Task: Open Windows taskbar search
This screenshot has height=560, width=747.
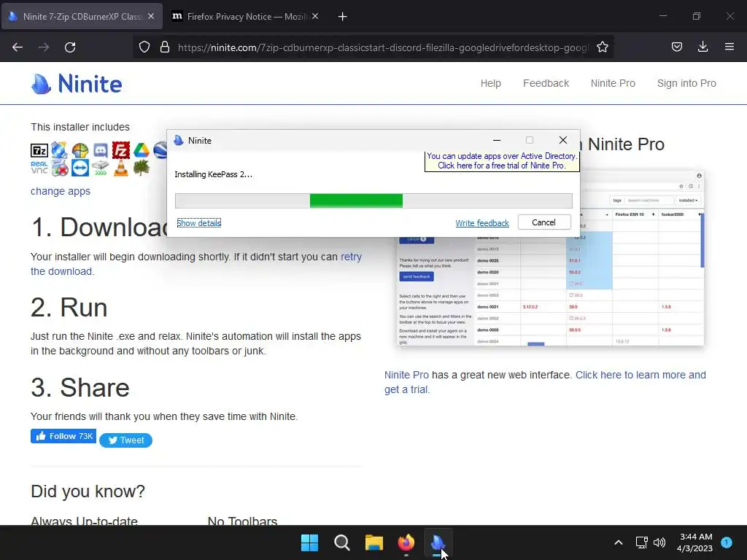Action: (342, 542)
